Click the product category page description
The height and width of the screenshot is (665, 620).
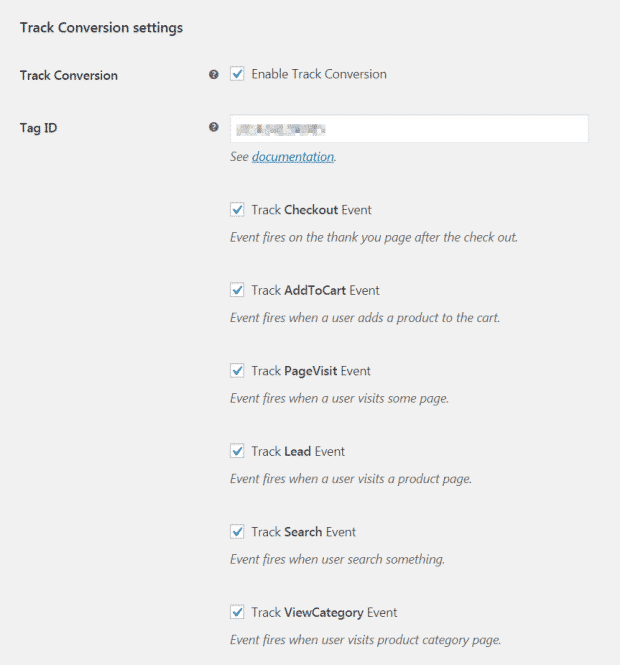(x=365, y=640)
